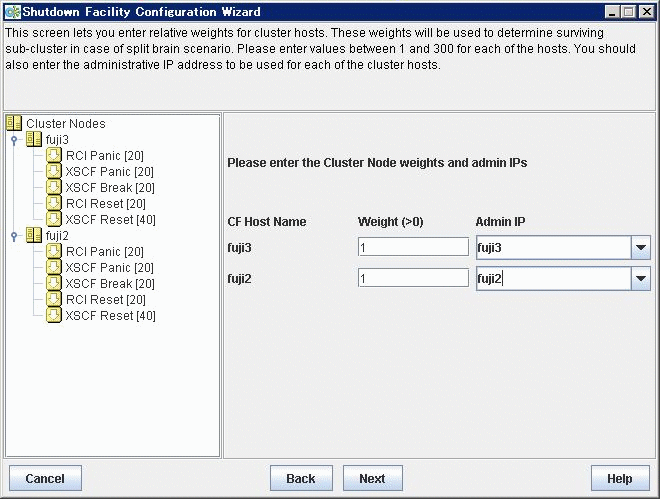
Task: Click the Next button
Action: coord(373,478)
